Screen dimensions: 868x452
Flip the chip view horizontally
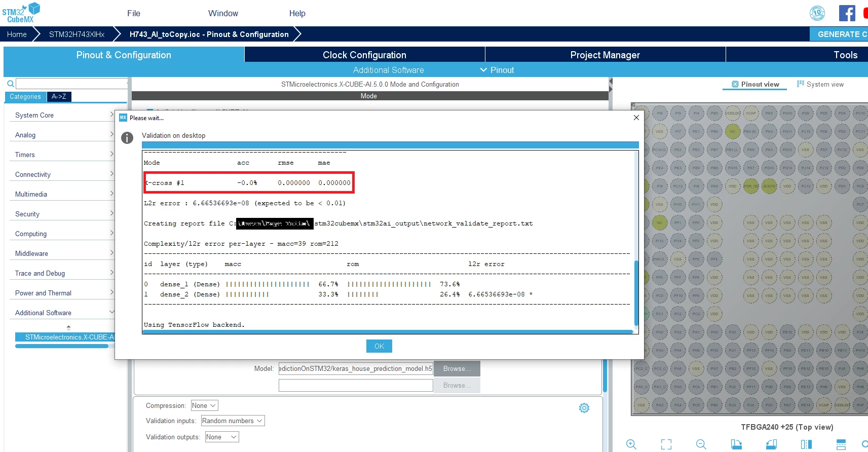(x=806, y=444)
